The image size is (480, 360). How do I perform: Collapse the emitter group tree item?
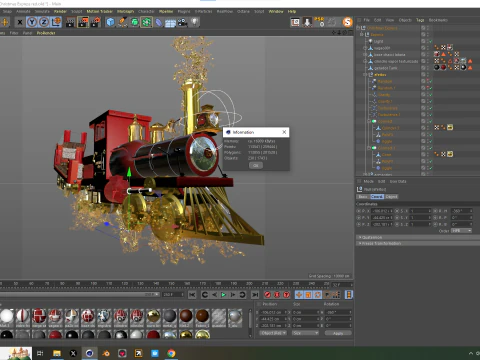pyautogui.click(x=366, y=75)
